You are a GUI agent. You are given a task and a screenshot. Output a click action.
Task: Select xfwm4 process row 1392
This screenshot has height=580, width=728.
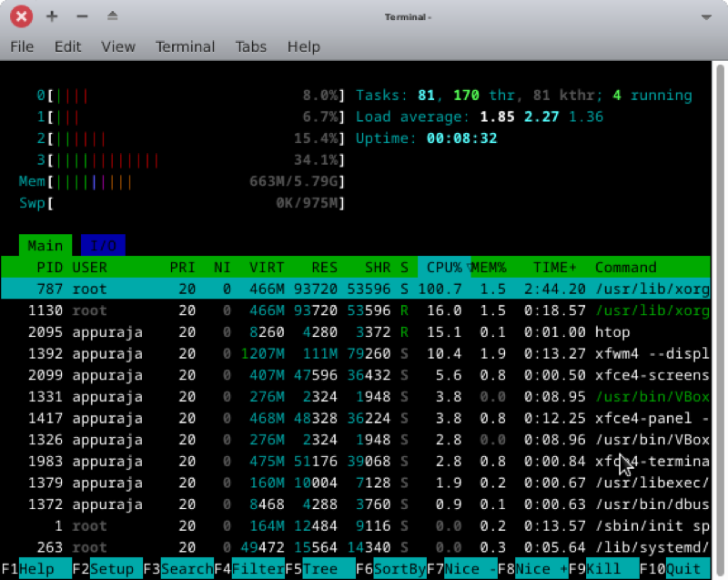click(x=356, y=353)
